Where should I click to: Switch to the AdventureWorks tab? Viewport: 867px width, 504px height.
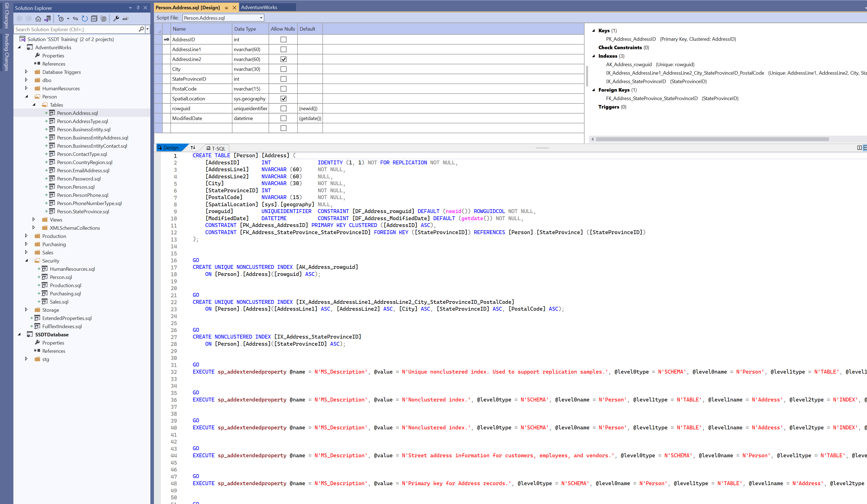pos(259,7)
